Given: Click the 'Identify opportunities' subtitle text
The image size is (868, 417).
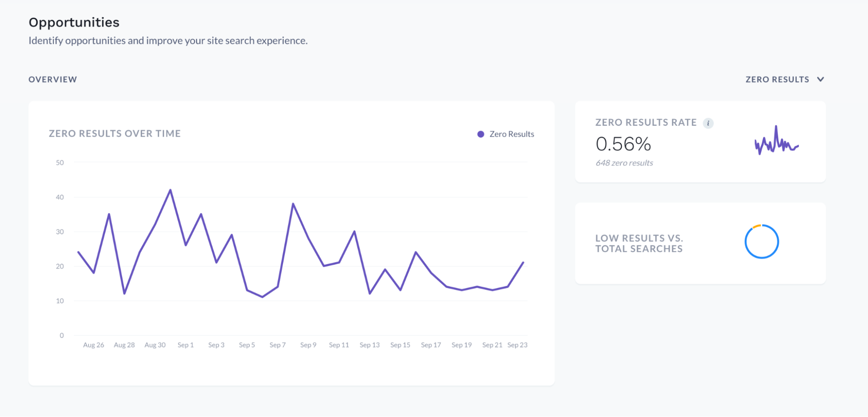Looking at the screenshot, I should point(168,41).
